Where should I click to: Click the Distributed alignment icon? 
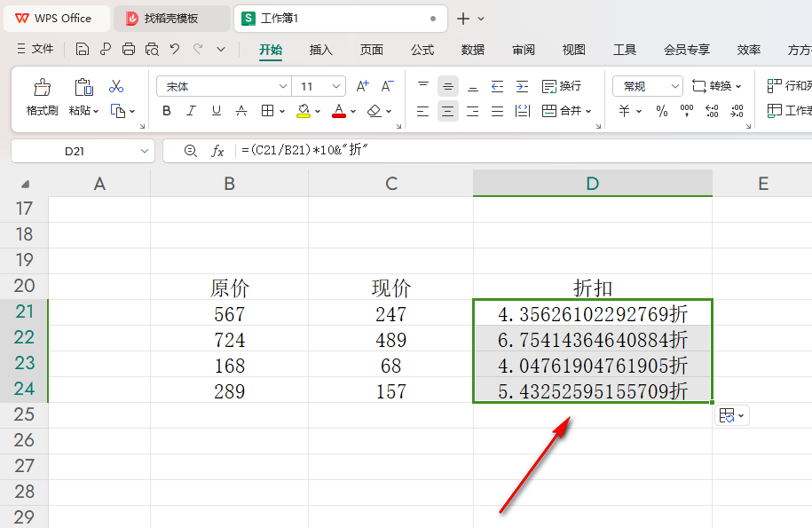coord(522,111)
